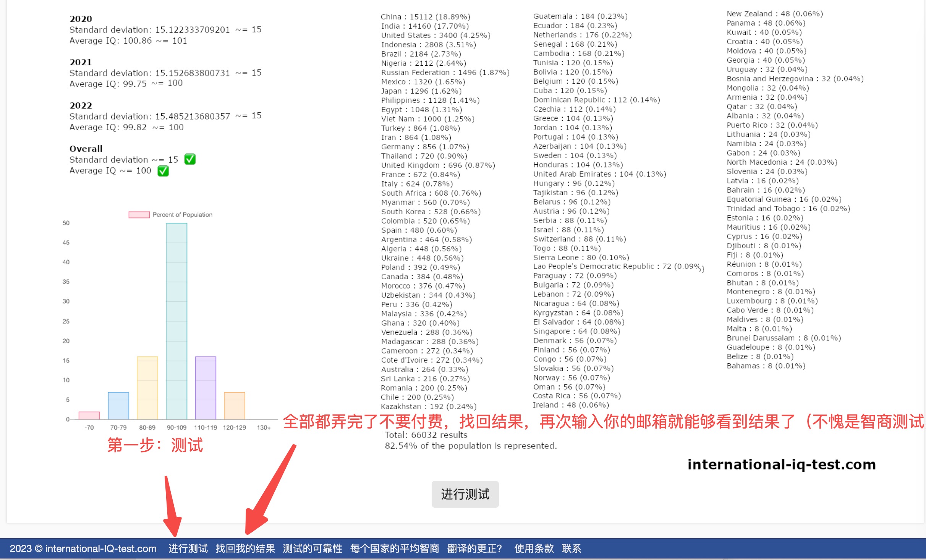Open 找回我的结果 footer link
The height and width of the screenshot is (560, 926).
245,549
